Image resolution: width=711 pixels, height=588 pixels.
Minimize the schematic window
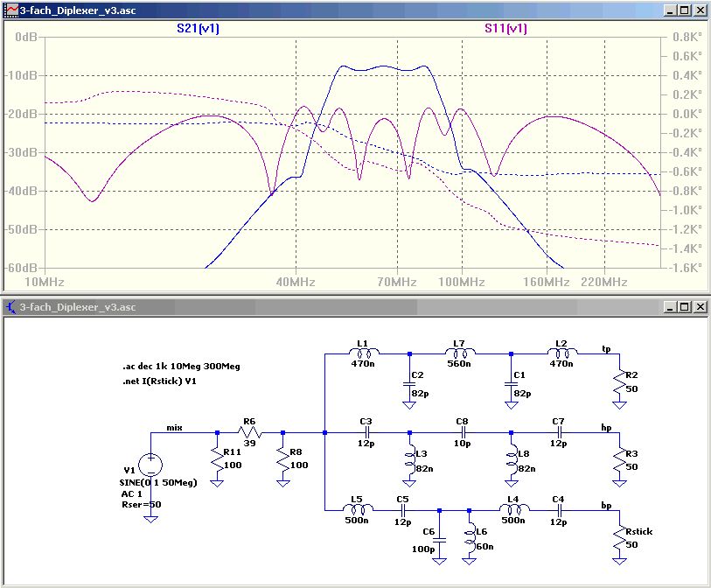(x=669, y=307)
